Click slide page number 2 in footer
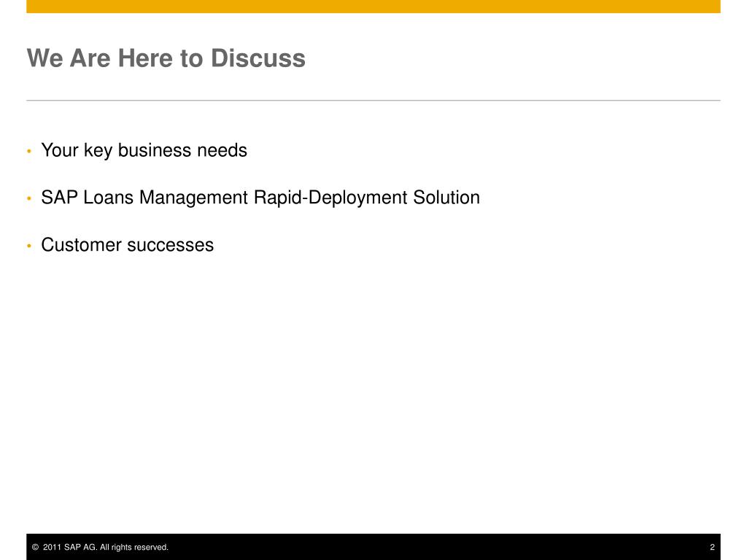 tap(712, 547)
